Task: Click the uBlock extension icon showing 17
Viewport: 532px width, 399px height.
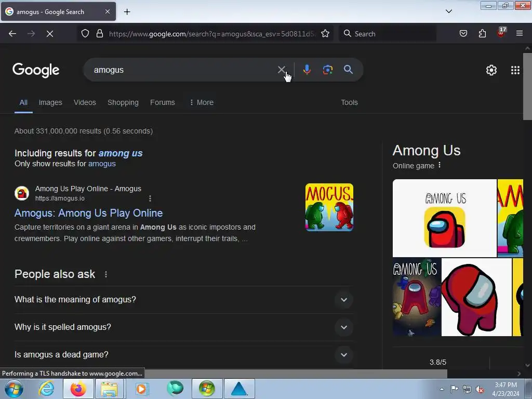Action: 501,33
